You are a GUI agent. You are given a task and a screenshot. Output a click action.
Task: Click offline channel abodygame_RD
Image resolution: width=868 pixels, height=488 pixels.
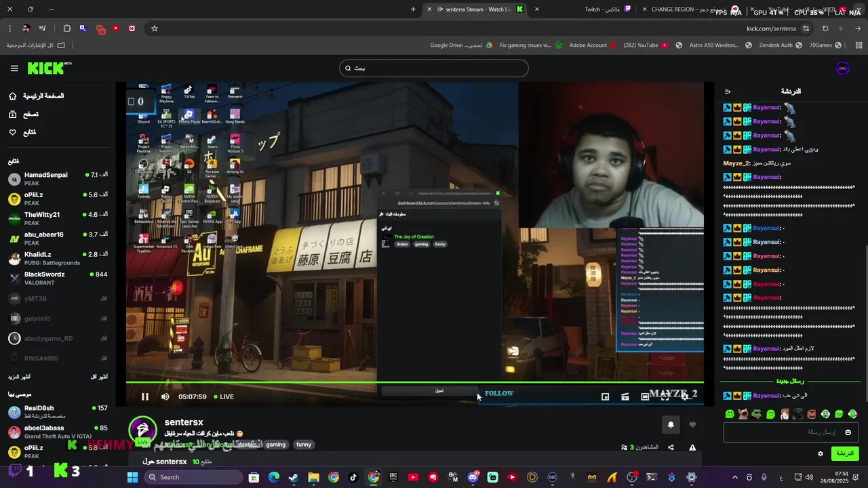tap(58, 338)
